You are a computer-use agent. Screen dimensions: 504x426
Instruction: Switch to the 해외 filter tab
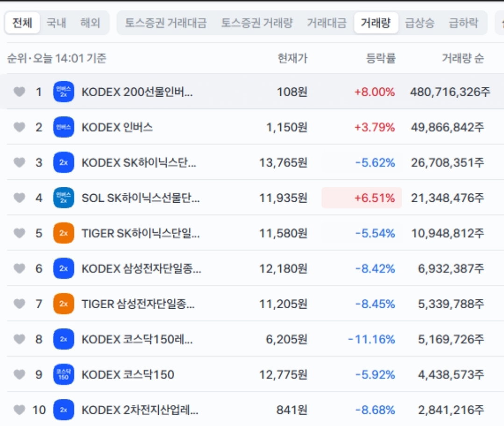pyautogui.click(x=90, y=23)
